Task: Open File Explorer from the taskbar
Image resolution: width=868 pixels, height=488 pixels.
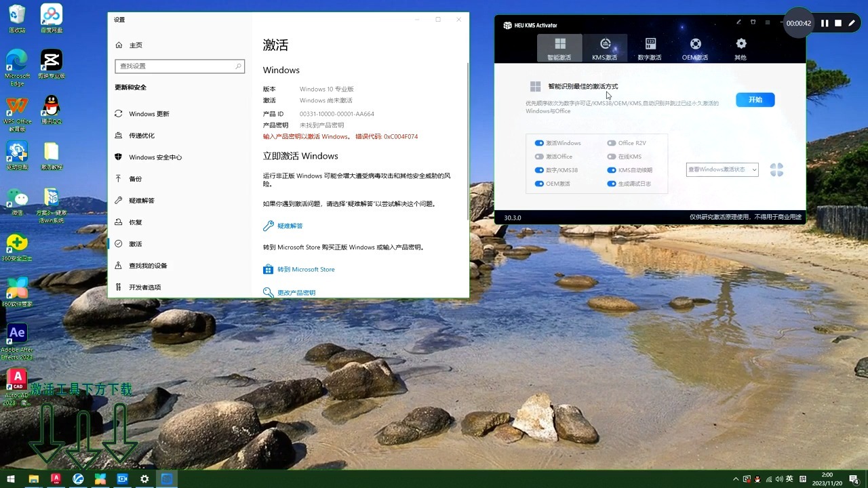Action: click(x=33, y=479)
